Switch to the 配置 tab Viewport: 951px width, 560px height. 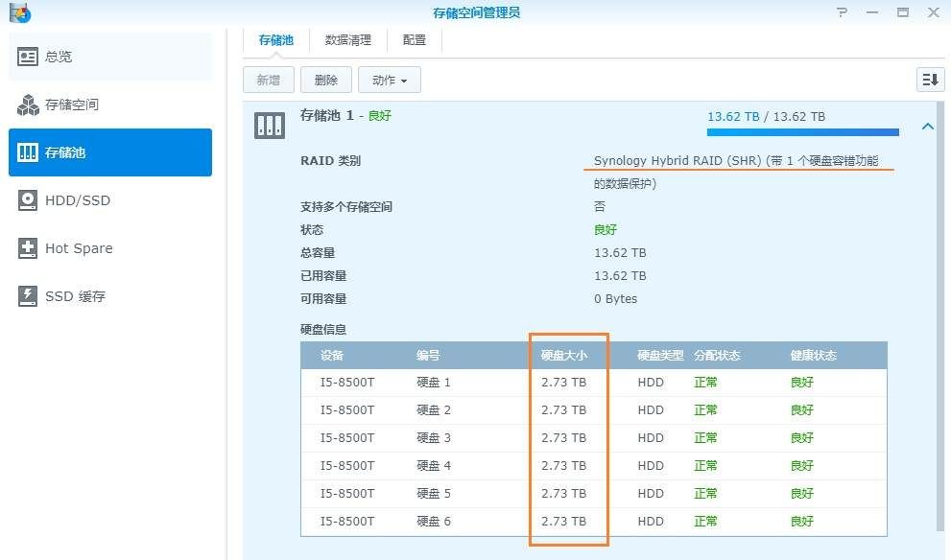[x=415, y=40]
